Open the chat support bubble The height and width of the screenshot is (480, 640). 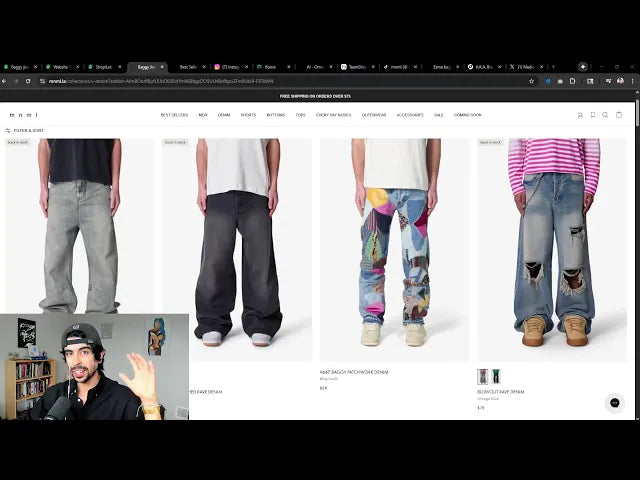614,403
